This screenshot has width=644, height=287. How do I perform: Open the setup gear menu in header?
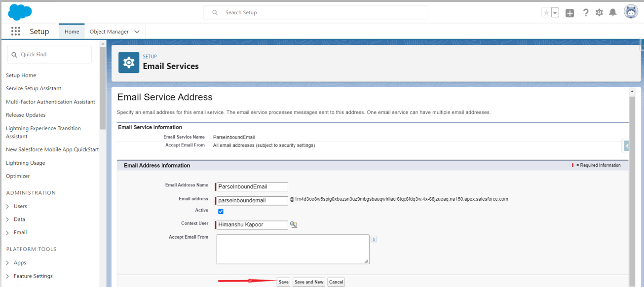click(x=599, y=13)
